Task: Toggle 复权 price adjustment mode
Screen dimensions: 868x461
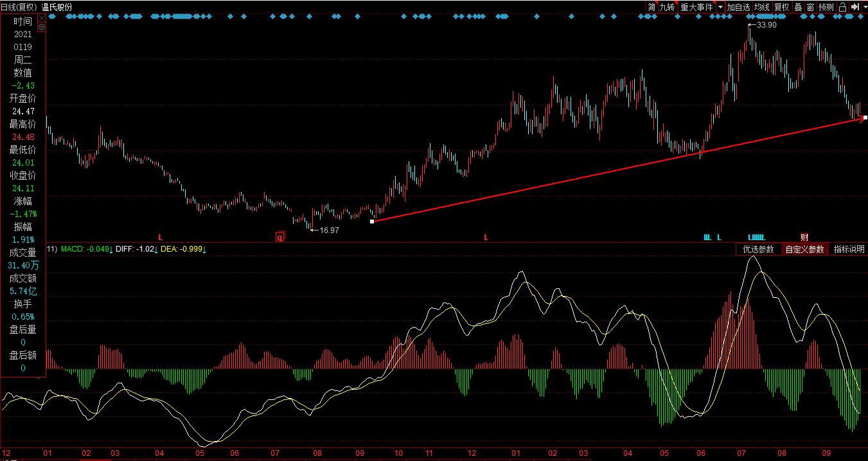Action: [x=781, y=7]
